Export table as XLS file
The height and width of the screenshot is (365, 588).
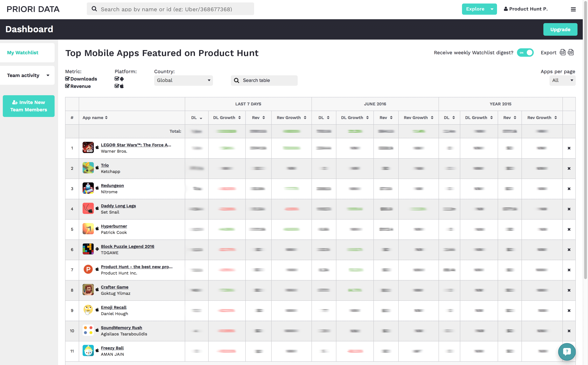click(571, 52)
